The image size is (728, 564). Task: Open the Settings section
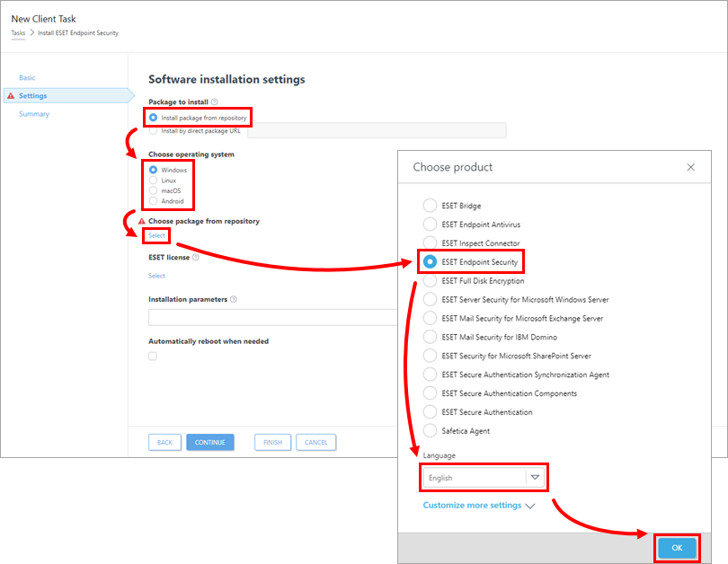coord(32,95)
